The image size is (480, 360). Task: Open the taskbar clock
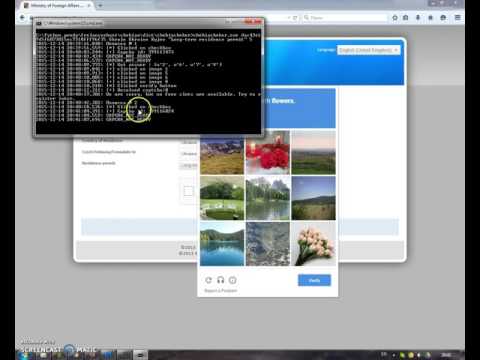447,355
